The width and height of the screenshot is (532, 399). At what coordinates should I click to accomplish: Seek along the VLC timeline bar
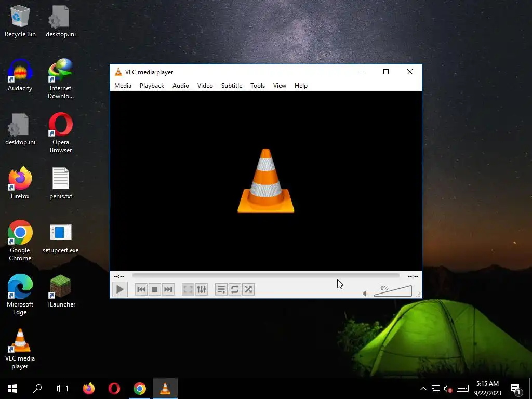click(x=266, y=276)
